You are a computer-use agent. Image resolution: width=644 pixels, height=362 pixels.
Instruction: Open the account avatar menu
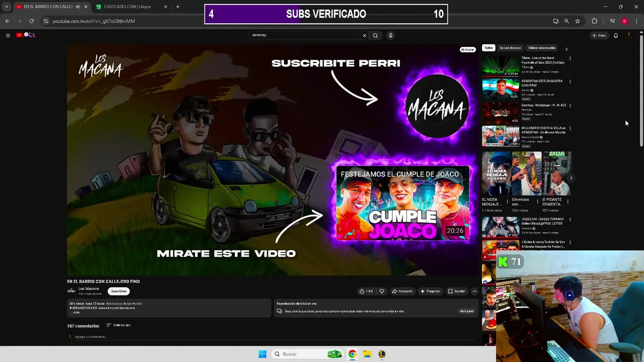(x=629, y=35)
